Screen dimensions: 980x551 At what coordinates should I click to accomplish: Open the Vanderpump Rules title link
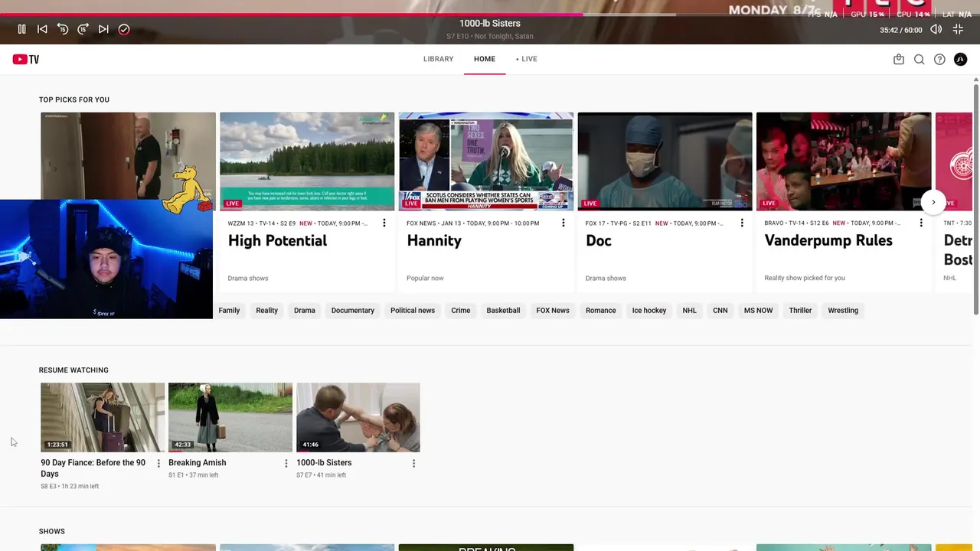tap(828, 241)
